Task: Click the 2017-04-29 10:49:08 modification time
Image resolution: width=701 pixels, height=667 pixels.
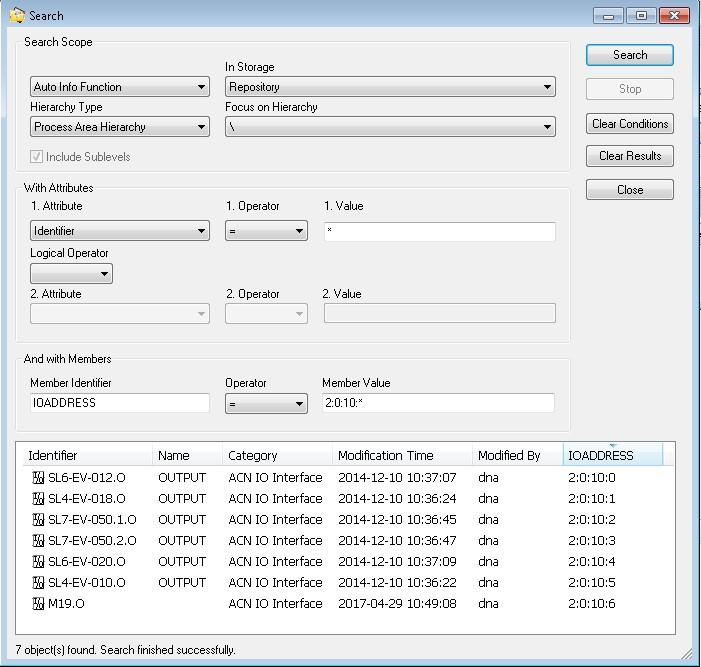Action: (x=397, y=604)
